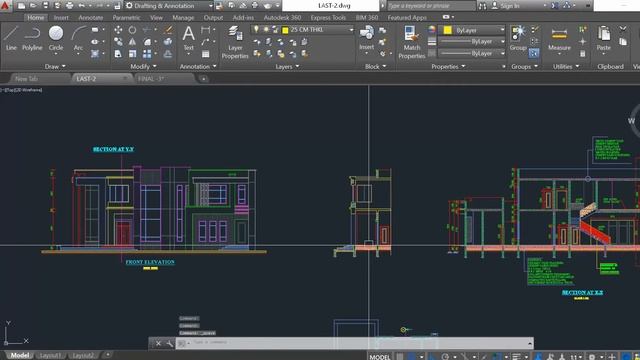
Task: Toggle the layer freeze sun icon
Action: coord(266,29)
